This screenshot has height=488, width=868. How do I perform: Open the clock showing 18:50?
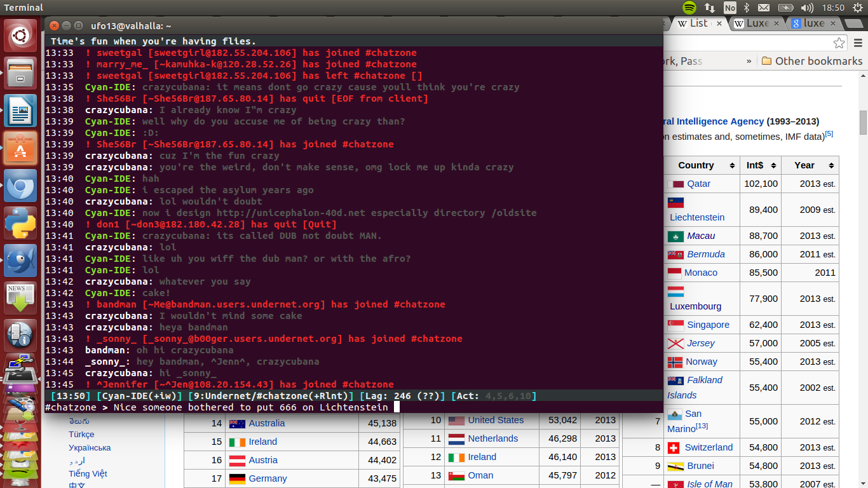click(832, 8)
